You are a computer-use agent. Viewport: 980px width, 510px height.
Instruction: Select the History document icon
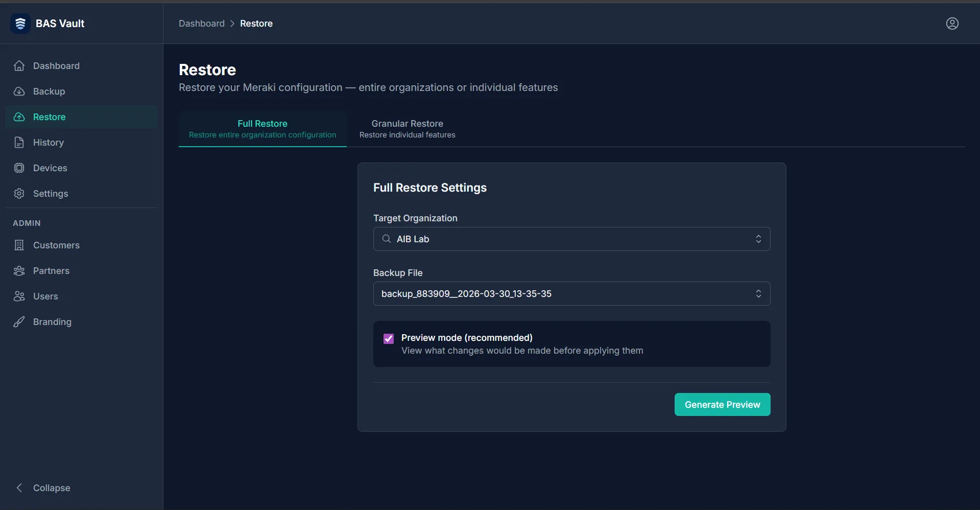coord(19,143)
